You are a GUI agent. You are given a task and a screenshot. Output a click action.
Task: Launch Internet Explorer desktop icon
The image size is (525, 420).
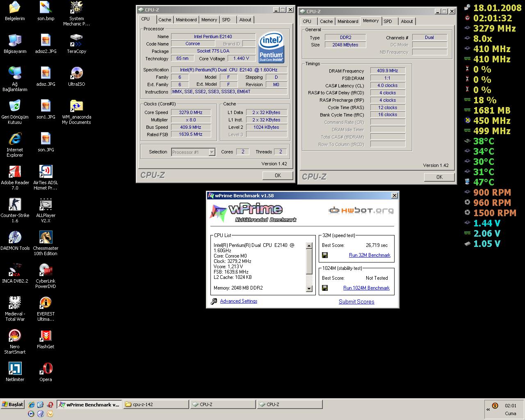(x=15, y=145)
